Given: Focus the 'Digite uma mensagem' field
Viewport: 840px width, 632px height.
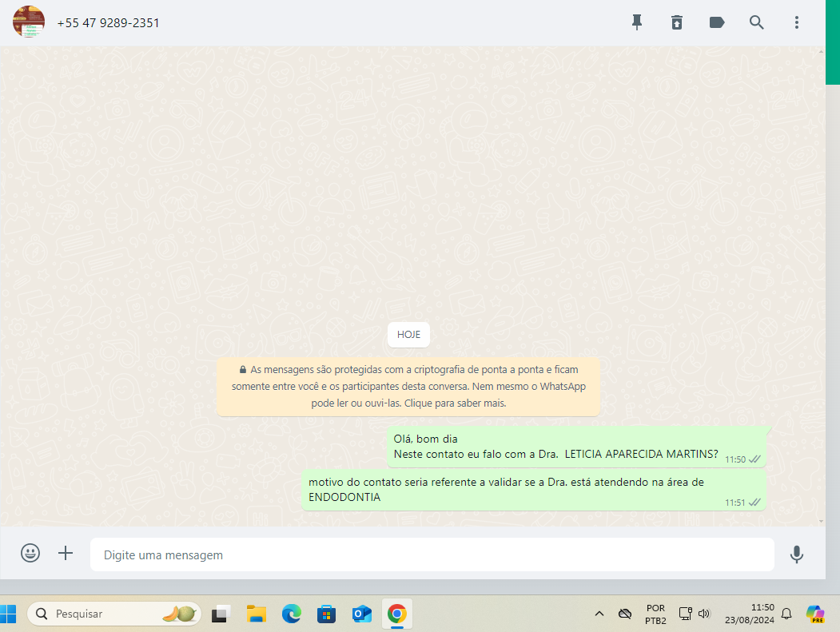Looking at the screenshot, I should (x=432, y=554).
